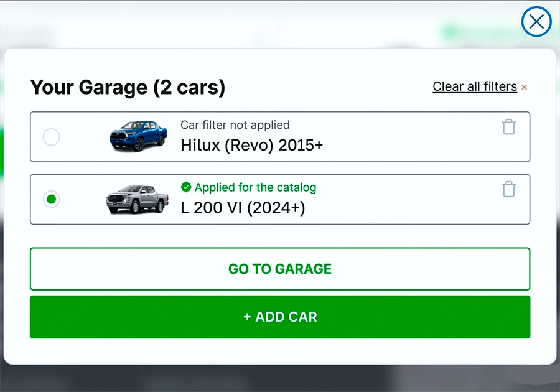Select the Hilux (Revo) 2015+ radio button
The height and width of the screenshot is (392, 560).
click(x=51, y=137)
